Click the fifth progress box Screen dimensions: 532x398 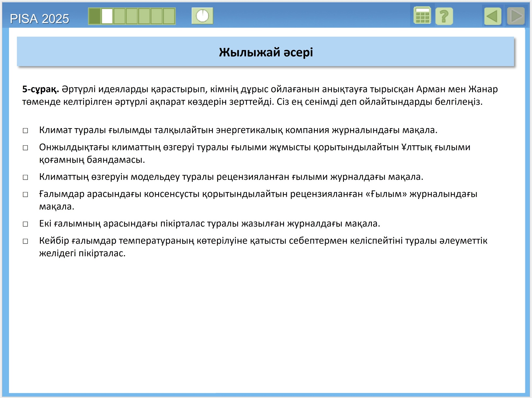tap(144, 16)
